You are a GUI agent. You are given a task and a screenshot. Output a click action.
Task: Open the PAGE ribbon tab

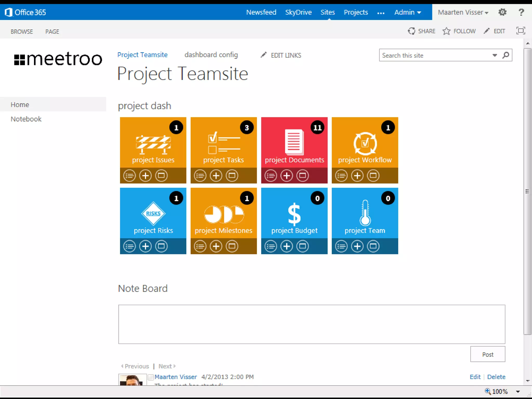point(52,32)
